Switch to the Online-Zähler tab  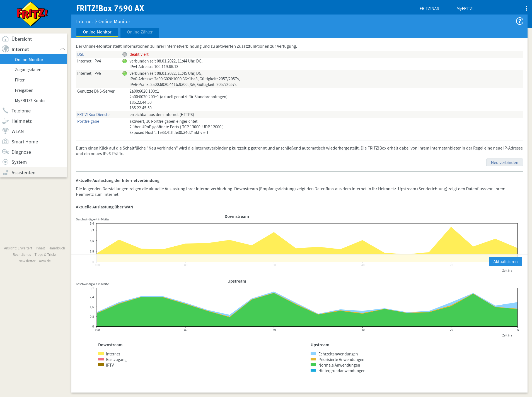click(x=140, y=32)
